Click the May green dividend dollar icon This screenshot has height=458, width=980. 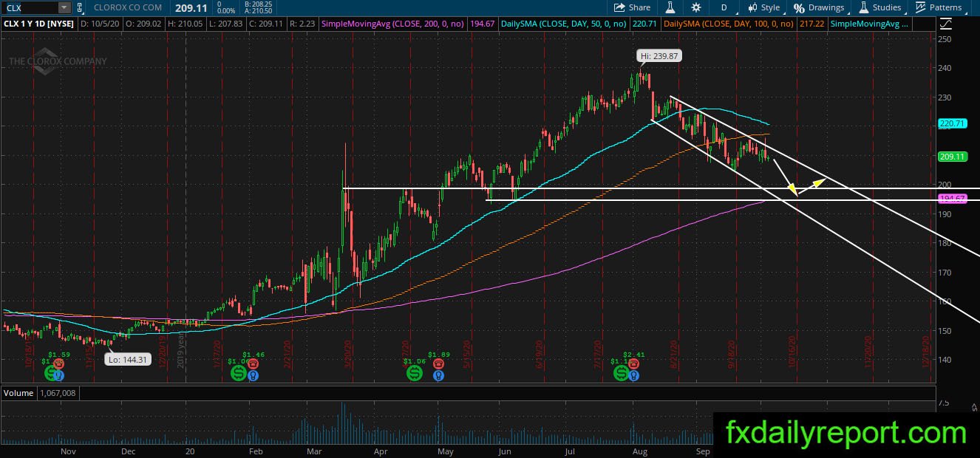coord(415,373)
